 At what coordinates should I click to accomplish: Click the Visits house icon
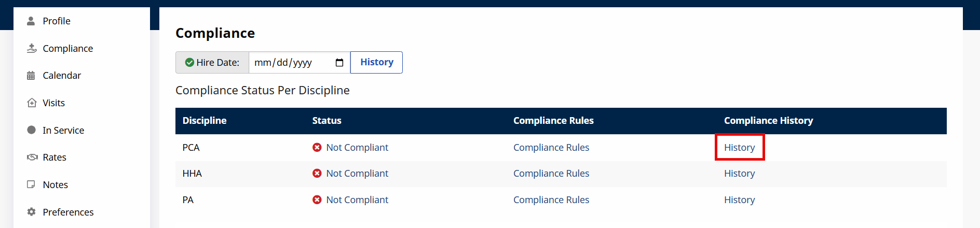32,103
